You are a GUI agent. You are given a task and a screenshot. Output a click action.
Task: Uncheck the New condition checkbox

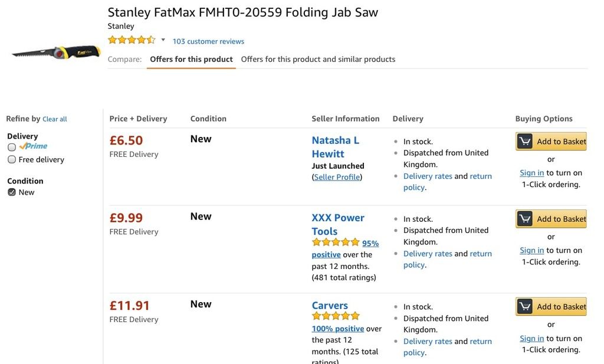click(x=12, y=192)
